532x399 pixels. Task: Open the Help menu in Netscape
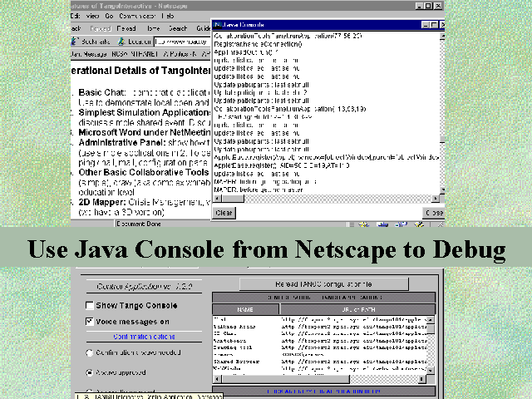pos(168,16)
